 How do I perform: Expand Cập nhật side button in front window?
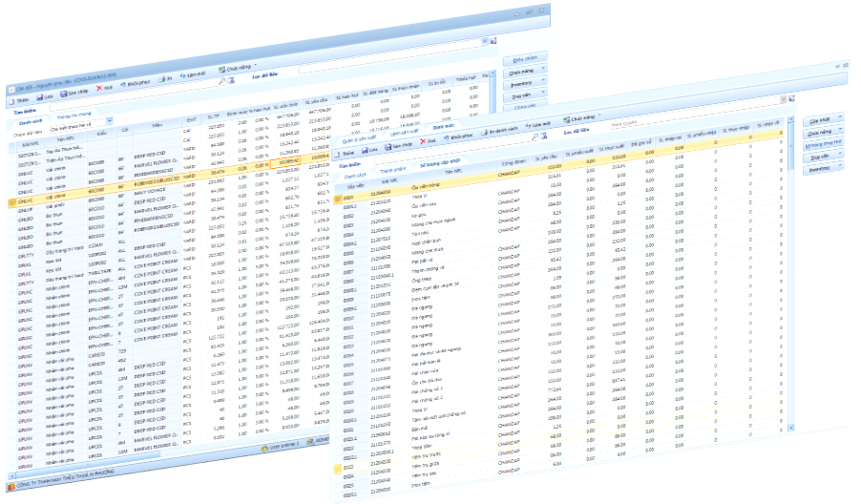click(840, 116)
